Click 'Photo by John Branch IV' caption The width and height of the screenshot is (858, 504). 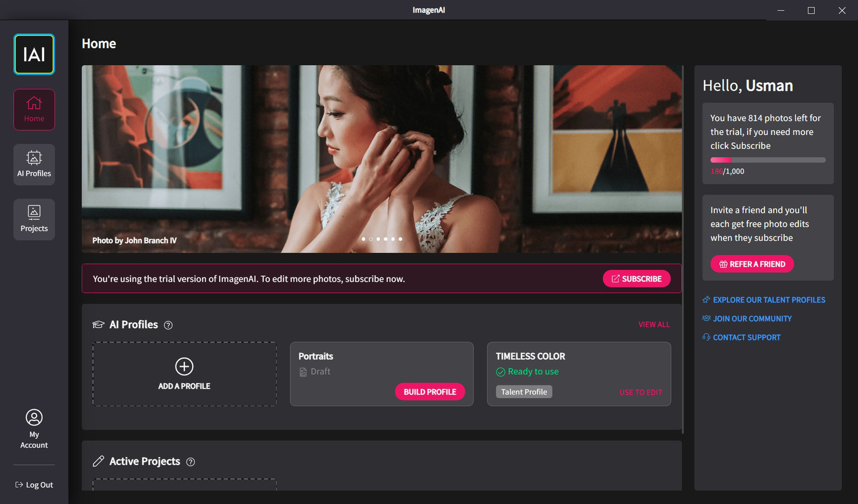click(134, 240)
